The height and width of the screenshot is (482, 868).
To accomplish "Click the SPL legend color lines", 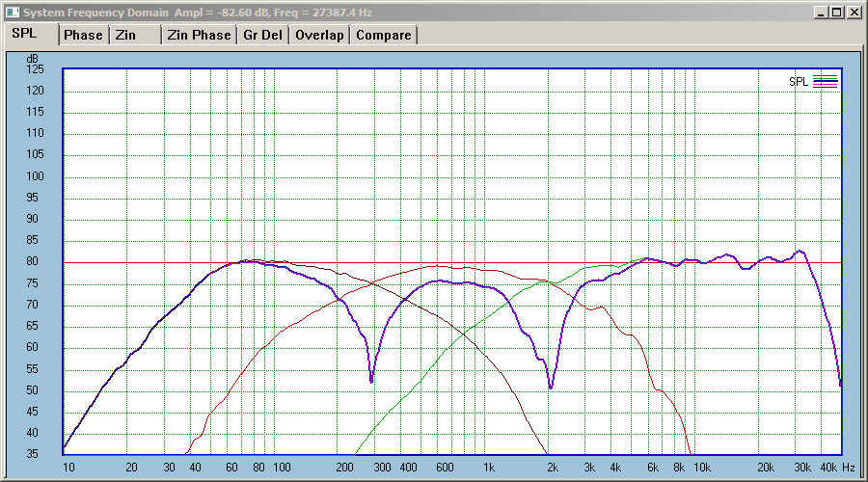I will tap(825, 81).
